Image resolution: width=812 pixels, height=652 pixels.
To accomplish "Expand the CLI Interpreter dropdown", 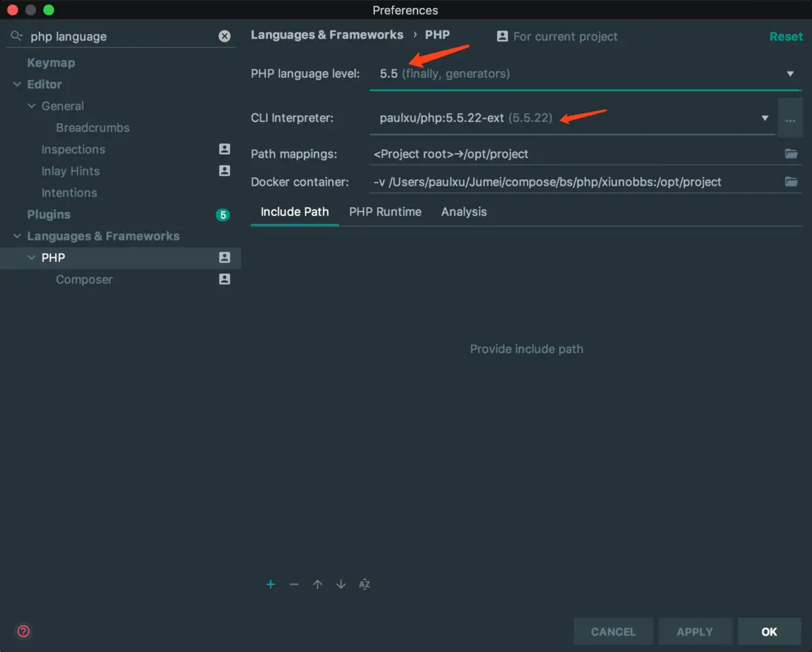I will (765, 118).
